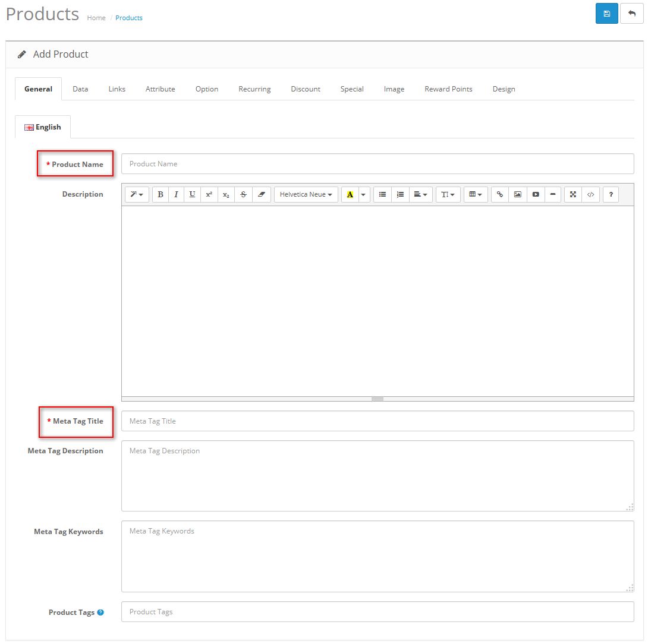This screenshot has width=648, height=644.
Task: Click inside the Meta Tag Title field
Action: pos(377,421)
